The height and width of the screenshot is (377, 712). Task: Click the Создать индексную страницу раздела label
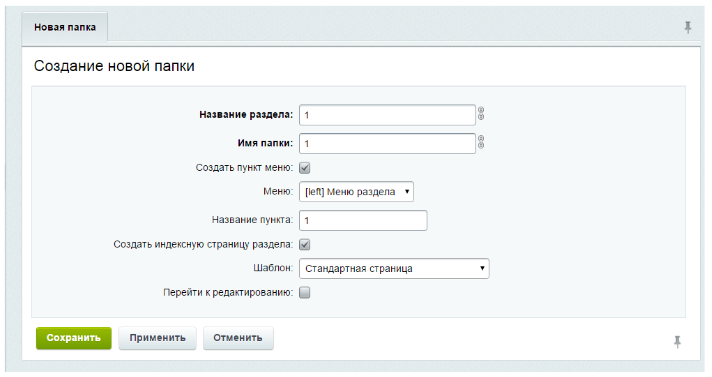[x=203, y=244]
